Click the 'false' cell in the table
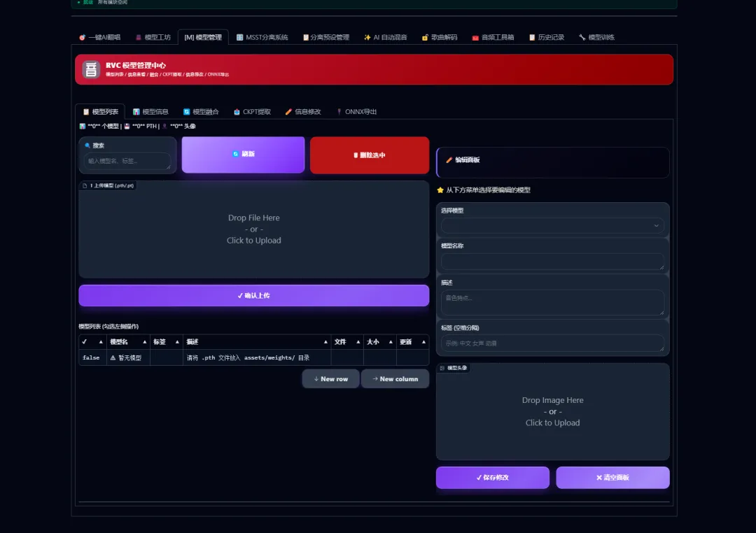The width and height of the screenshot is (756, 533). point(92,357)
